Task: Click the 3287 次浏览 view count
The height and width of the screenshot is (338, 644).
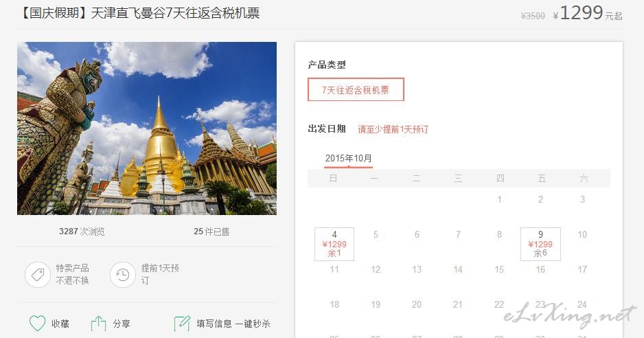Action: 82,232
